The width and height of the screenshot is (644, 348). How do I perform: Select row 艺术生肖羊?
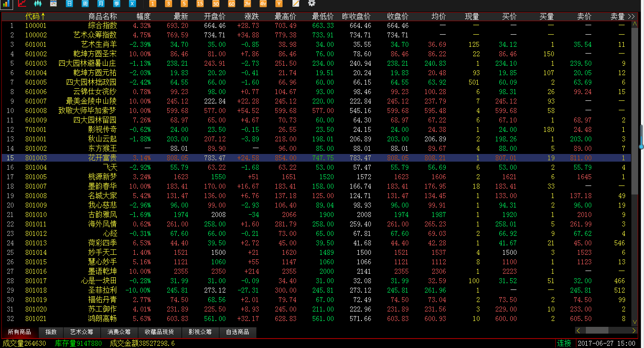coord(316,44)
